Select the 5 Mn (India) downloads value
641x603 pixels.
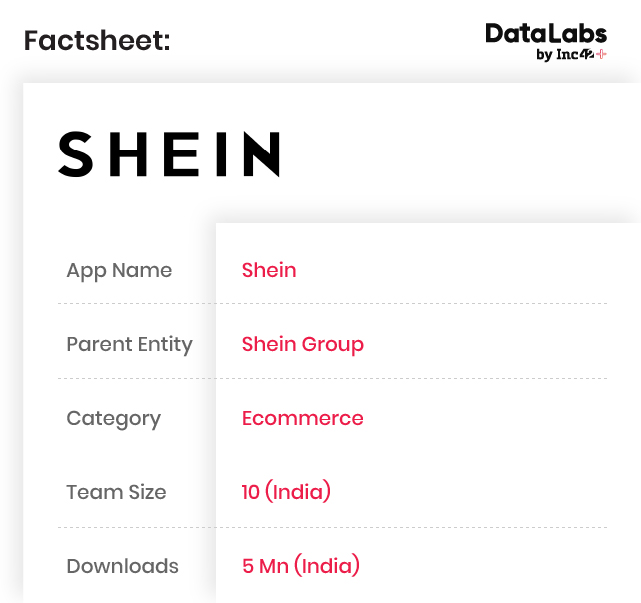300,566
